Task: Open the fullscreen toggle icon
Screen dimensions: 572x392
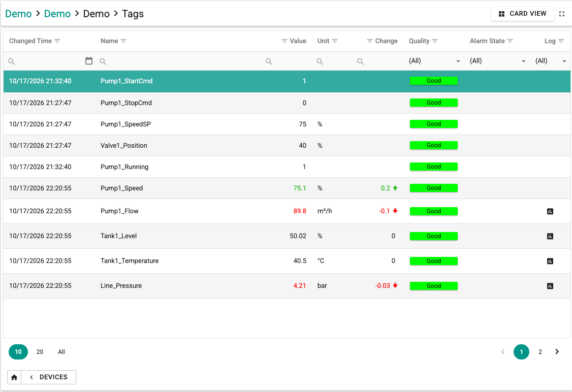Action: pyautogui.click(x=562, y=14)
